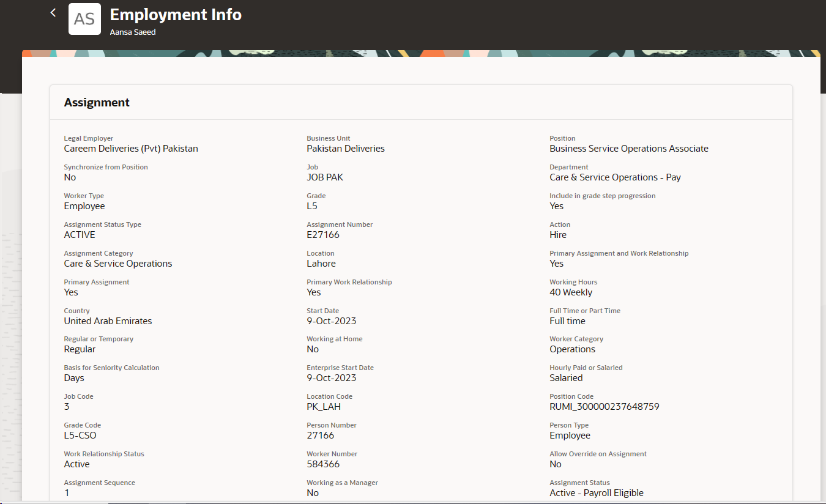Click the Legal Employer field label
Image resolution: width=826 pixels, height=504 pixels.
click(x=88, y=138)
